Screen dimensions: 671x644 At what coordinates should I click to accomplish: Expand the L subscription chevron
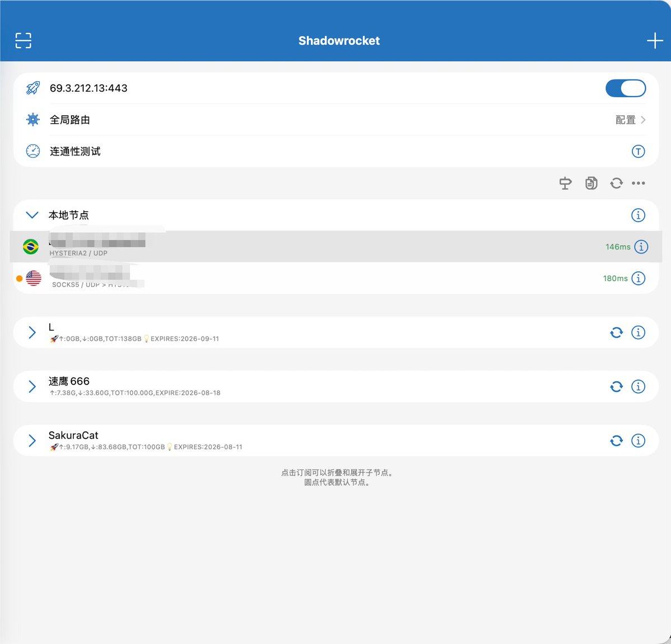coord(32,332)
